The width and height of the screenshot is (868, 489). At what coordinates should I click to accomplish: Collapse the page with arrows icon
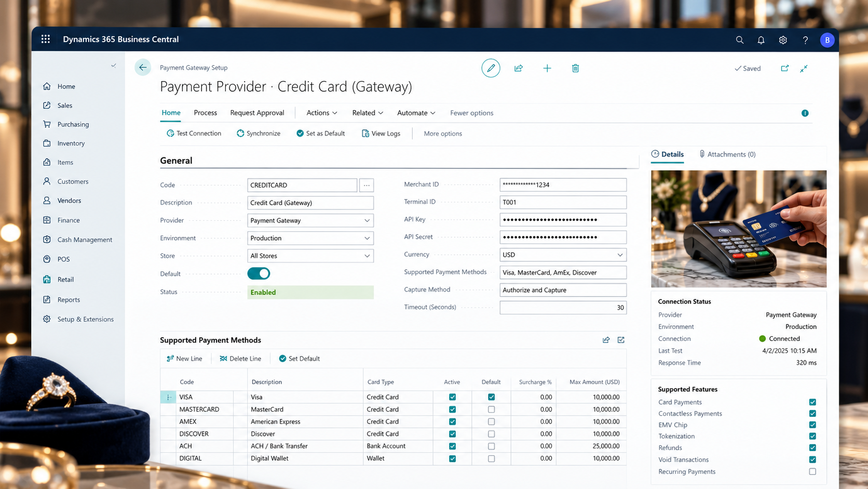pyautogui.click(x=804, y=69)
